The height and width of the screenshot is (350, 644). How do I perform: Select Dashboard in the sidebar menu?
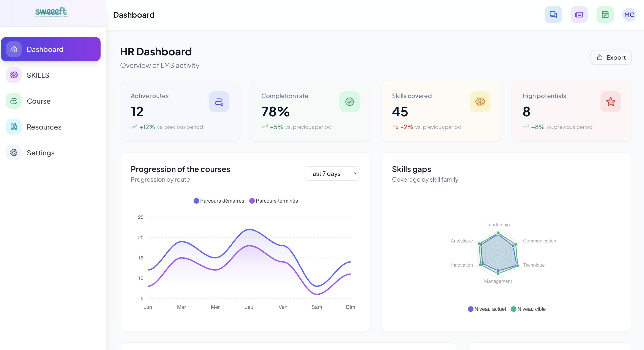coord(51,49)
